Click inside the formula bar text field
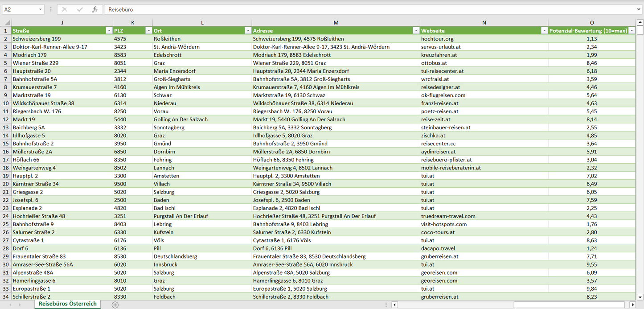Image resolution: width=644 pixels, height=309 pixels. tap(357, 9)
